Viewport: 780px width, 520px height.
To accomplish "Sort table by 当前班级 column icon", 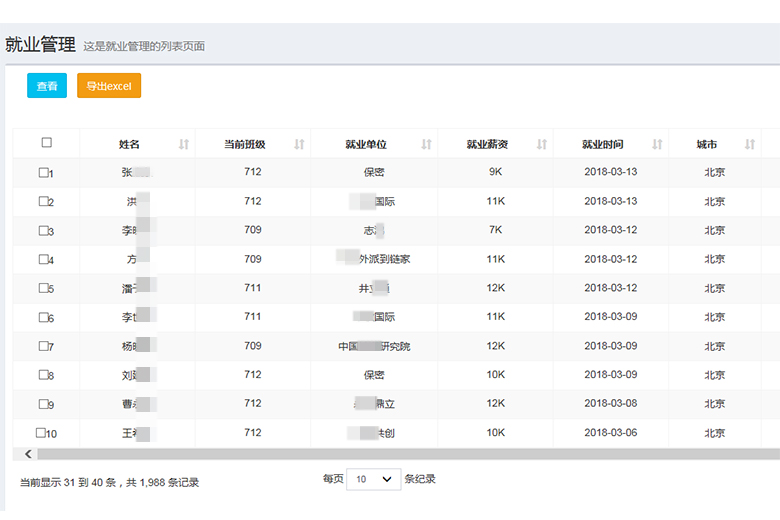I will pyautogui.click(x=299, y=144).
